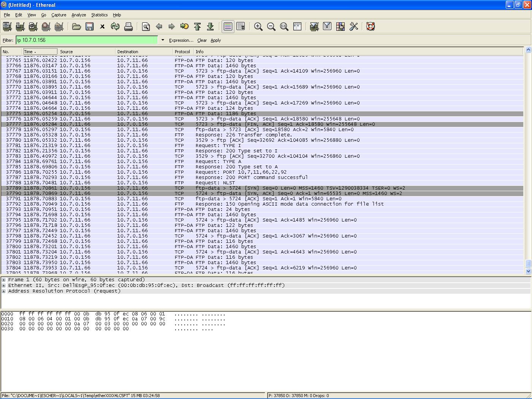Screen dimensions: 532x399
Task: Jump to first packet arrow icon
Action: click(x=197, y=27)
